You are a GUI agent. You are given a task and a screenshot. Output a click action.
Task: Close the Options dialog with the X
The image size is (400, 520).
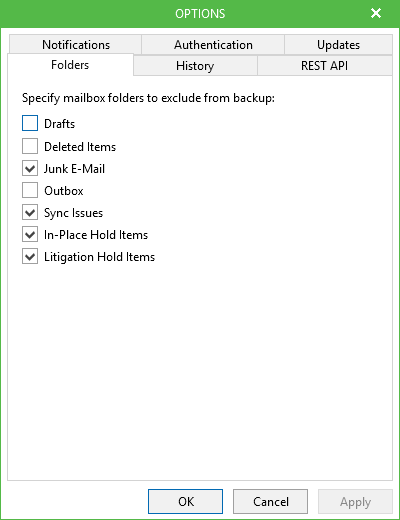coord(376,13)
